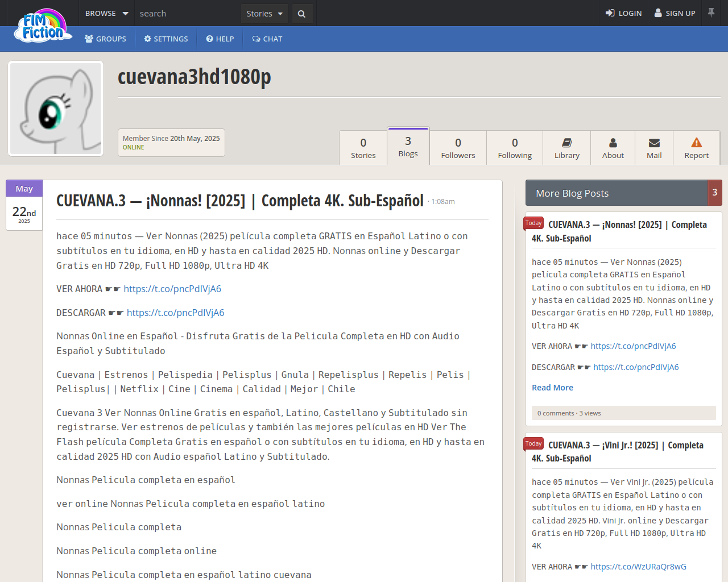Click the profile name cuevana3hd1080p
This screenshot has width=728, height=582.
(195, 77)
